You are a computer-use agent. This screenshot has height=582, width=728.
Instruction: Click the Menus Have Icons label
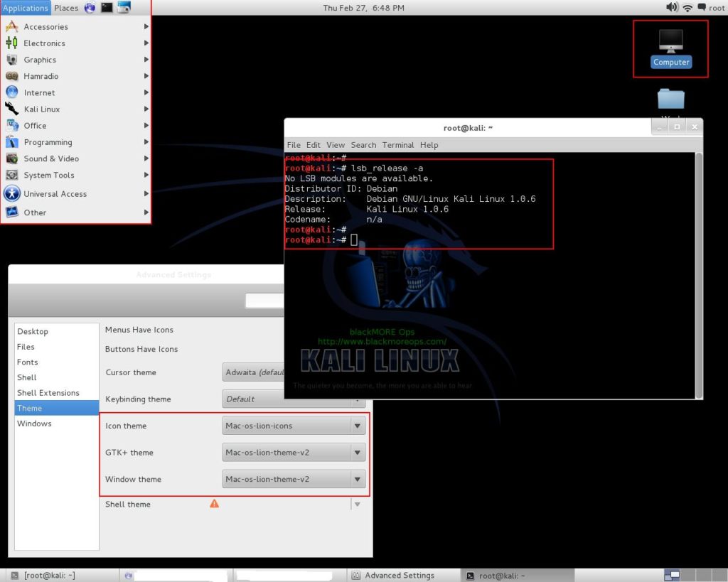click(x=139, y=330)
